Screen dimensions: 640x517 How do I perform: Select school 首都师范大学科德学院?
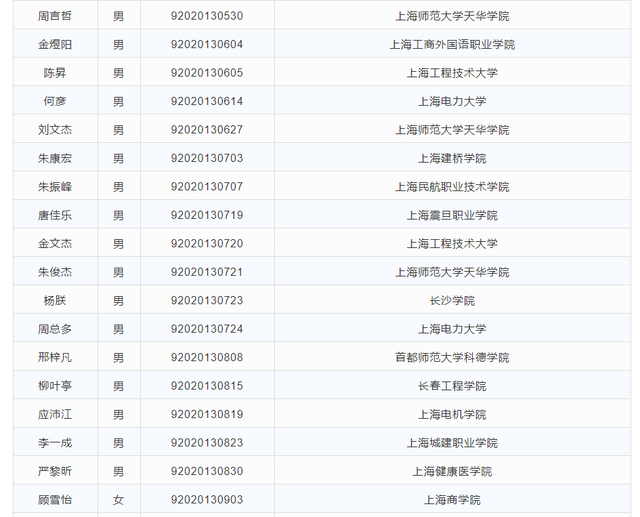coord(452,357)
